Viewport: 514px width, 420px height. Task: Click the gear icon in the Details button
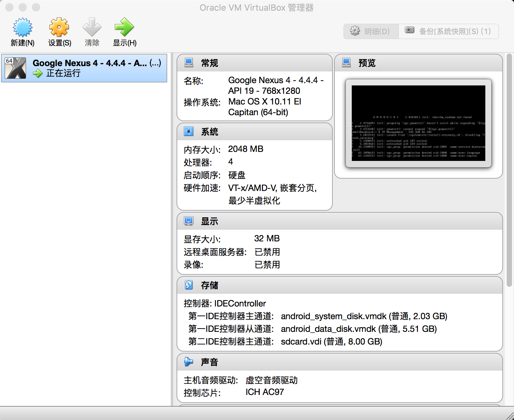pyautogui.click(x=355, y=31)
